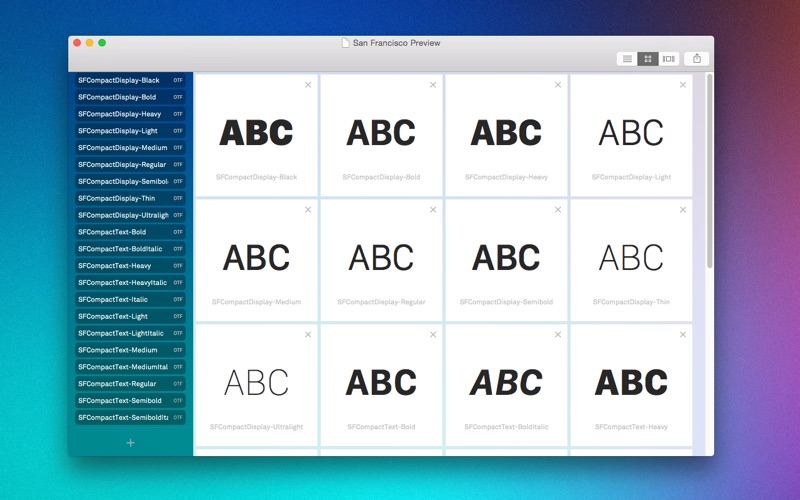Close the SFCompactDisplay-Ultralight preview card

pyautogui.click(x=308, y=335)
